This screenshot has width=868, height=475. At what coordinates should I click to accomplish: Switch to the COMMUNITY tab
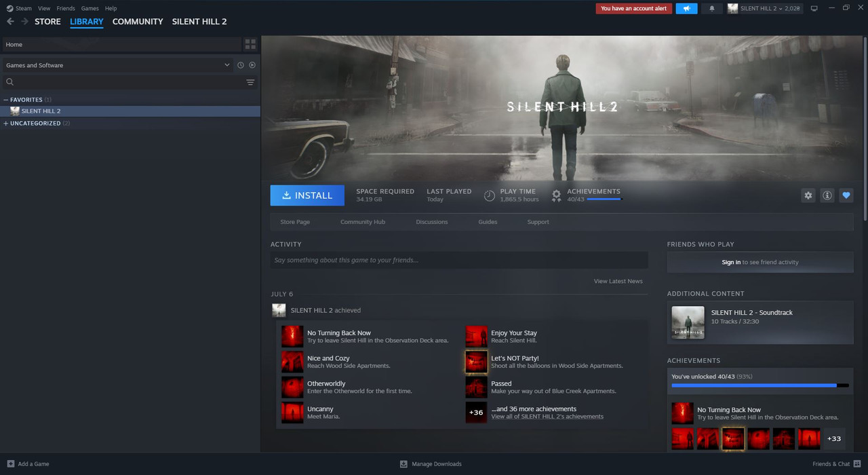[138, 22]
